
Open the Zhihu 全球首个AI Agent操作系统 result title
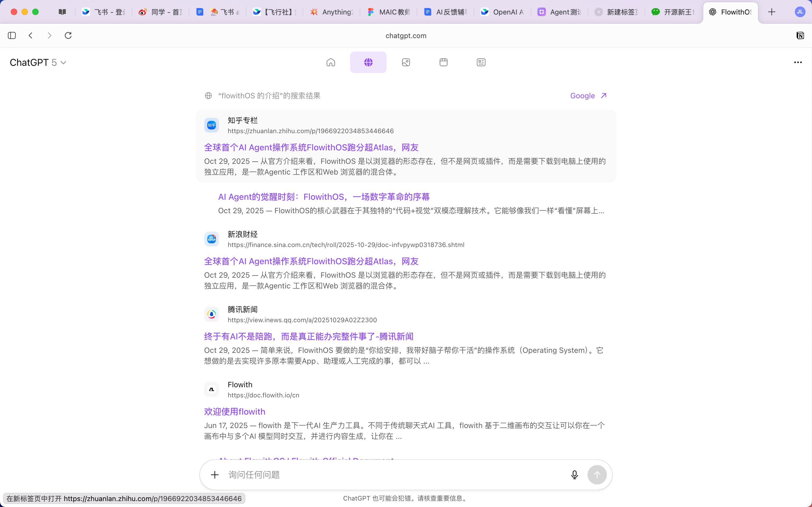point(311,147)
